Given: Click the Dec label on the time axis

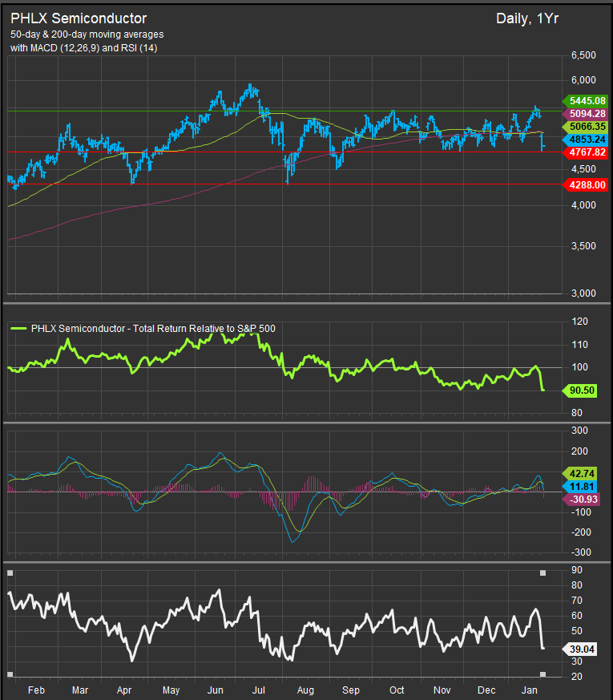Looking at the screenshot, I should (486, 690).
